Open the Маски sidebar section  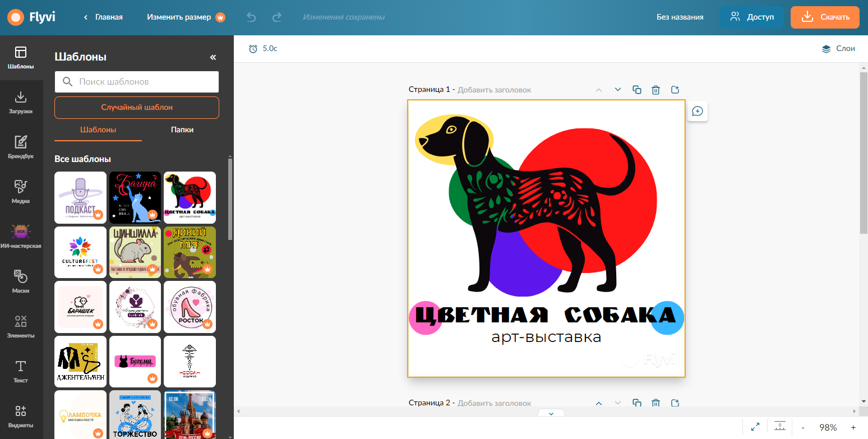coord(21,282)
